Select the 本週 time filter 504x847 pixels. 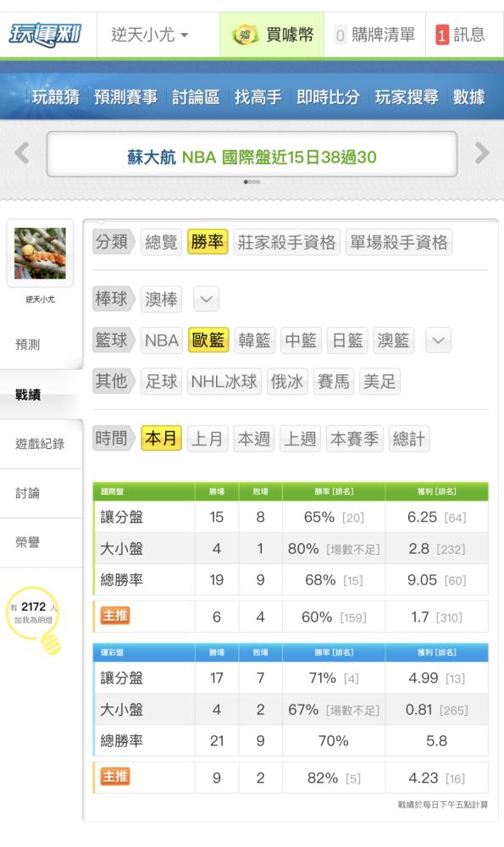pyautogui.click(x=254, y=438)
